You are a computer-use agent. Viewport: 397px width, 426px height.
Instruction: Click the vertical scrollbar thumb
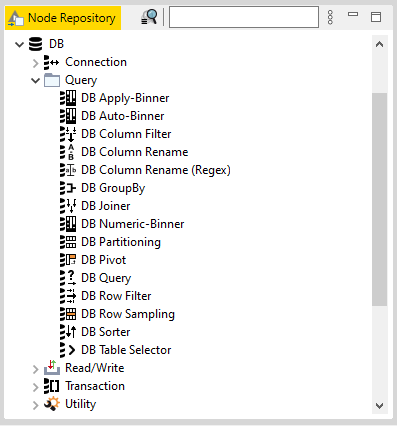379,199
